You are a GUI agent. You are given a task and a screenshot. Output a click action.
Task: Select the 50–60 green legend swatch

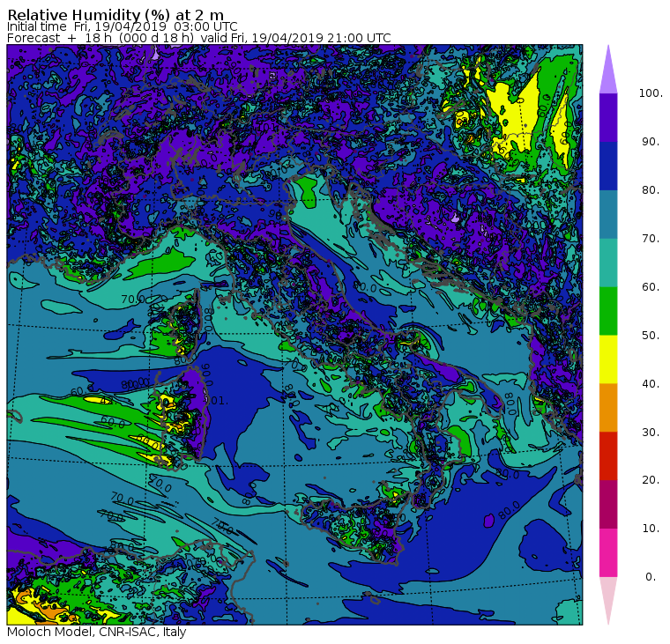pos(608,311)
